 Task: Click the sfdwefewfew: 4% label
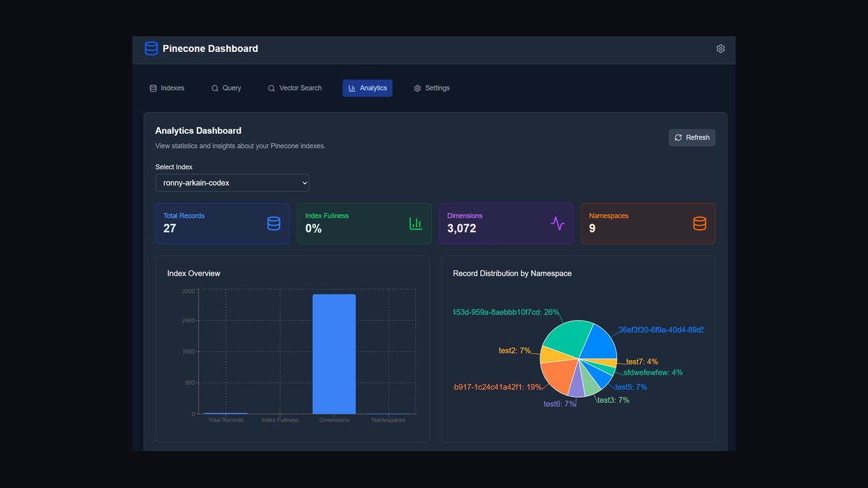point(653,373)
